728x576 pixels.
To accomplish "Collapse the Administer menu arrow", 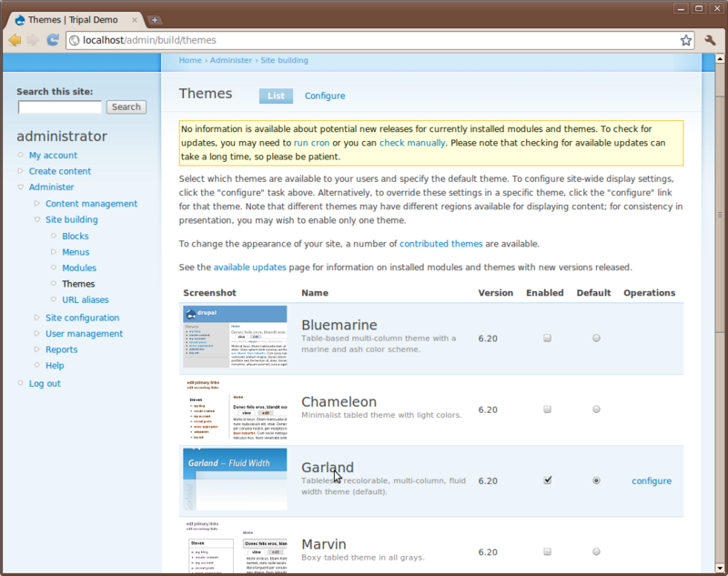I will [x=20, y=187].
